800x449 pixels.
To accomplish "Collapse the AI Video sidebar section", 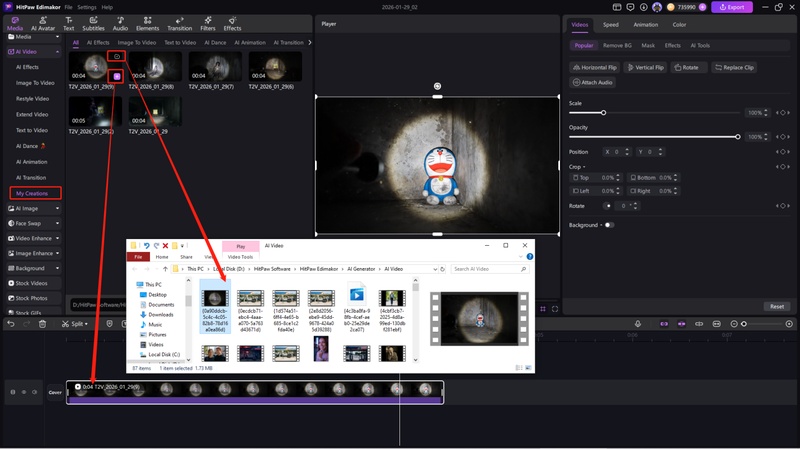I will click(57, 52).
